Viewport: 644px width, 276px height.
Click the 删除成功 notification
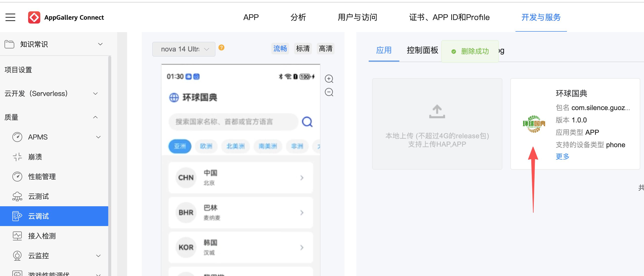470,51
